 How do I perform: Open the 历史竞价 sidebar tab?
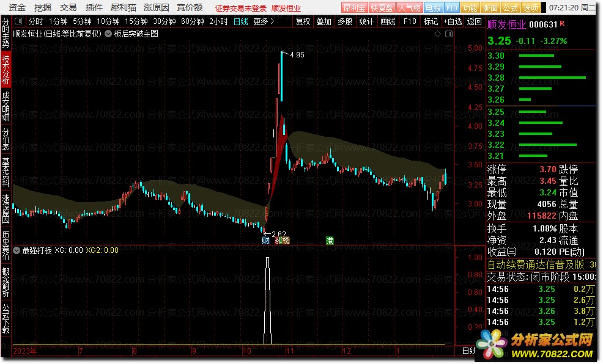6,246
